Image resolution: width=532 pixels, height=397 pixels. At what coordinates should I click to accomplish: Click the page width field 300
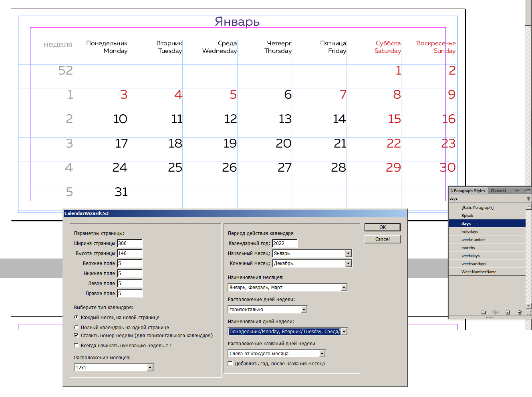130,243
